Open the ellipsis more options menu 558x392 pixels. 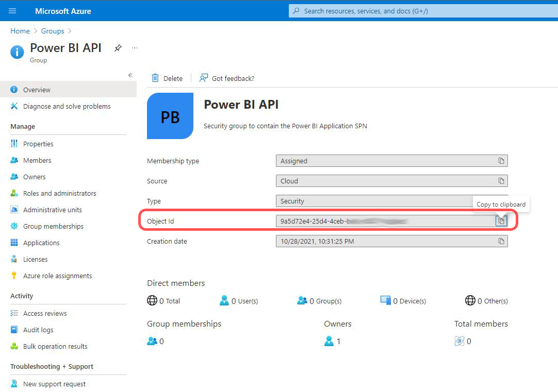pos(135,48)
